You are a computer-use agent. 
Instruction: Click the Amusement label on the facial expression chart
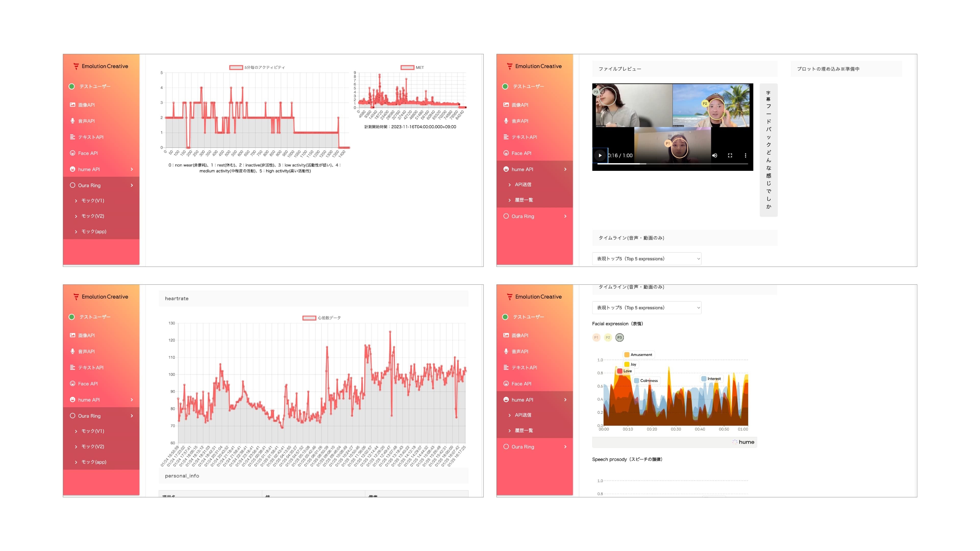(639, 355)
